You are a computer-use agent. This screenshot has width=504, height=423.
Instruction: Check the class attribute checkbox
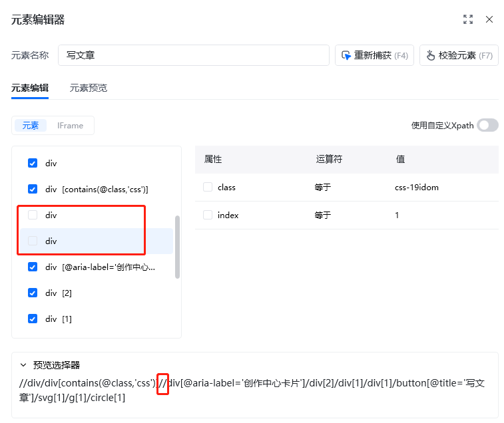coord(208,187)
